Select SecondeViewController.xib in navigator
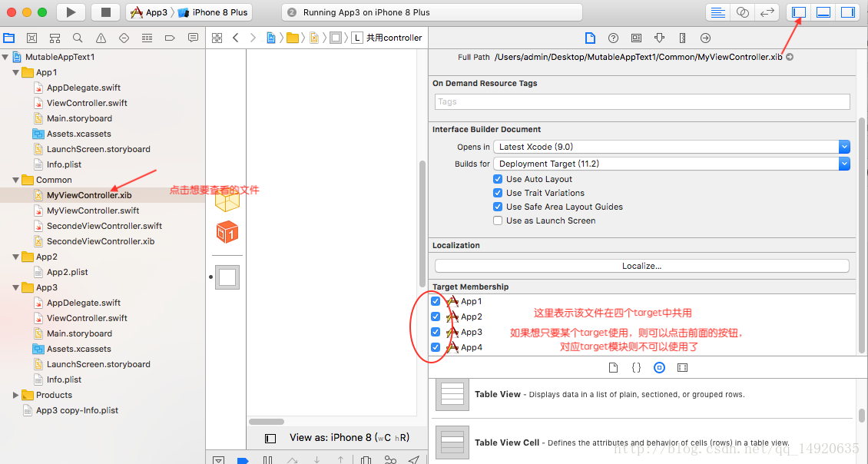Viewport: 868px width, 464px height. (101, 241)
